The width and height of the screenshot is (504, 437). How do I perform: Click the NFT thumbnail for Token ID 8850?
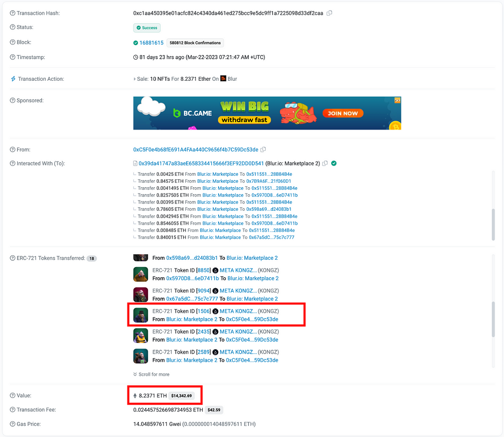[140, 274]
